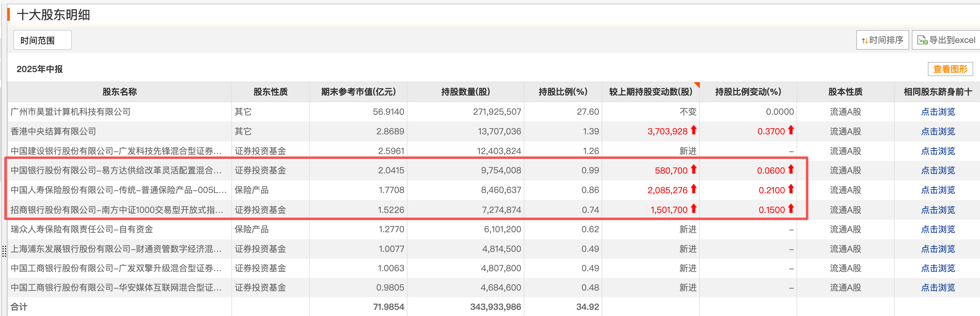Click share count 8,460,637
Viewport: 980px width, 316px height.
pyautogui.click(x=501, y=190)
